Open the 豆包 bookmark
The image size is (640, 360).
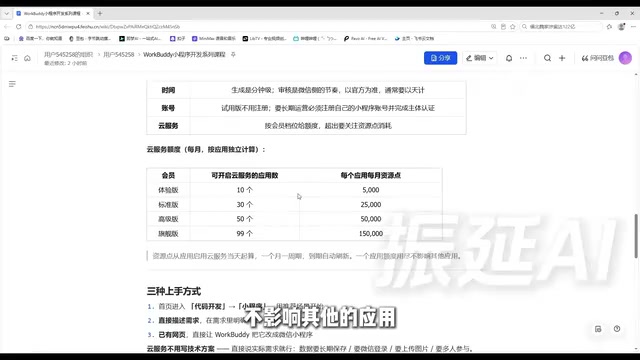coord(90,38)
